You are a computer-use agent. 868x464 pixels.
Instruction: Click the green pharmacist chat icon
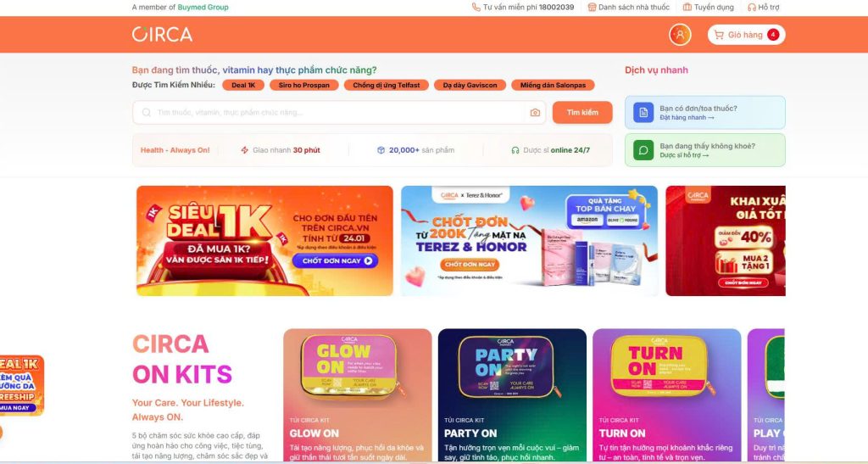click(643, 150)
